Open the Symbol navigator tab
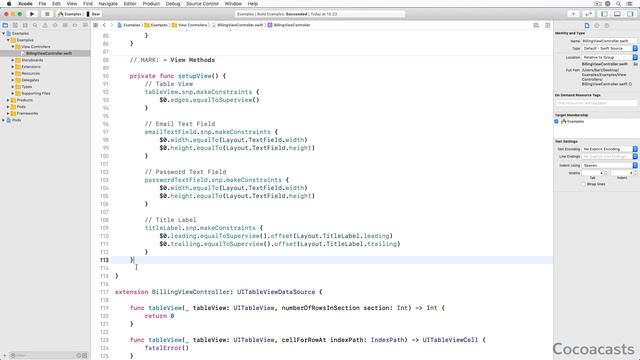This screenshot has width=640, height=360. pyautogui.click(x=25, y=25)
